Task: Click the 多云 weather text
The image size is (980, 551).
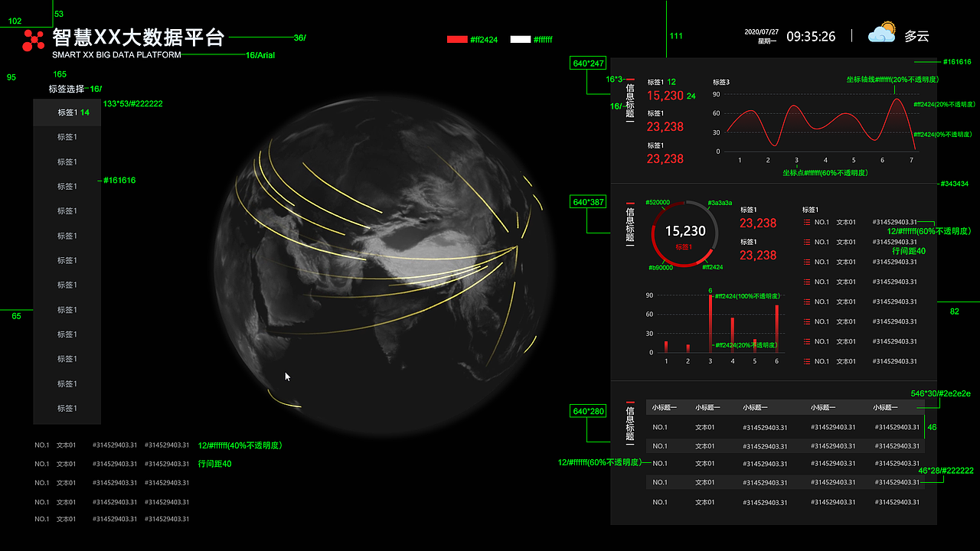Action: click(x=916, y=36)
